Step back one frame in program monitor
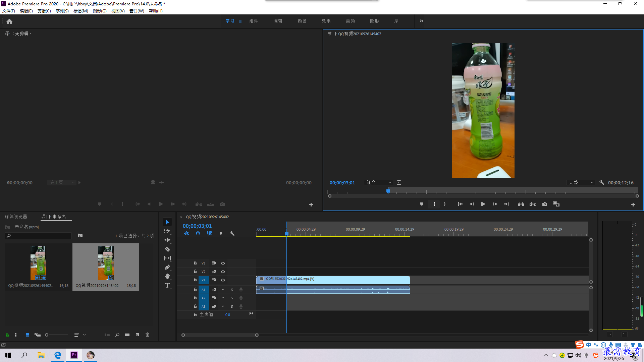 click(472, 204)
